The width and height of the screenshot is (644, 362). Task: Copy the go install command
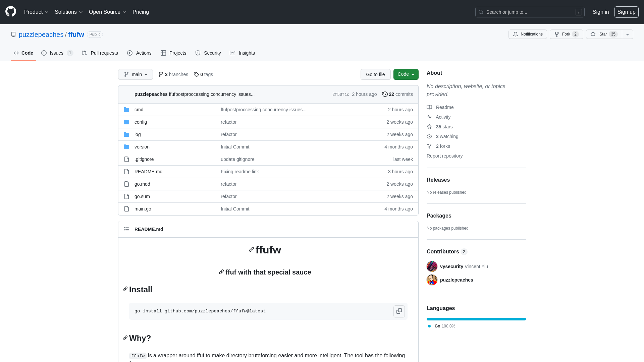(399, 311)
